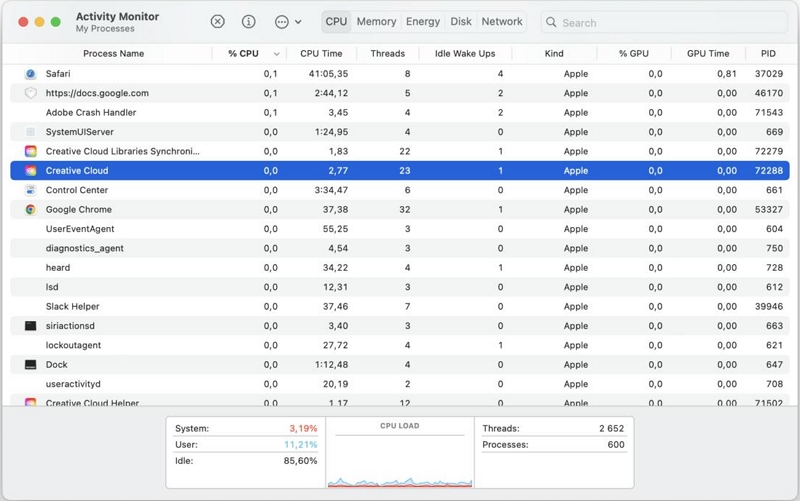Switch to the Energy tab

point(423,22)
